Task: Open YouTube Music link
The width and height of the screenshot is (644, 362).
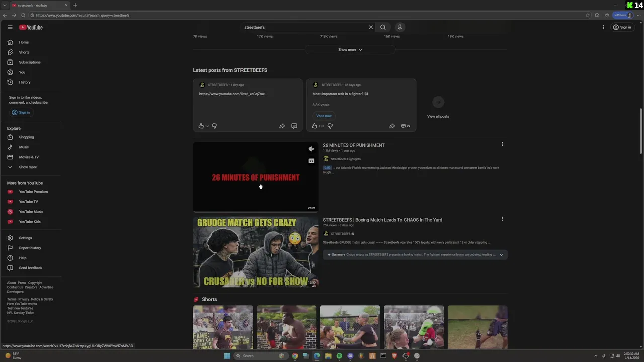Action: 31,212
